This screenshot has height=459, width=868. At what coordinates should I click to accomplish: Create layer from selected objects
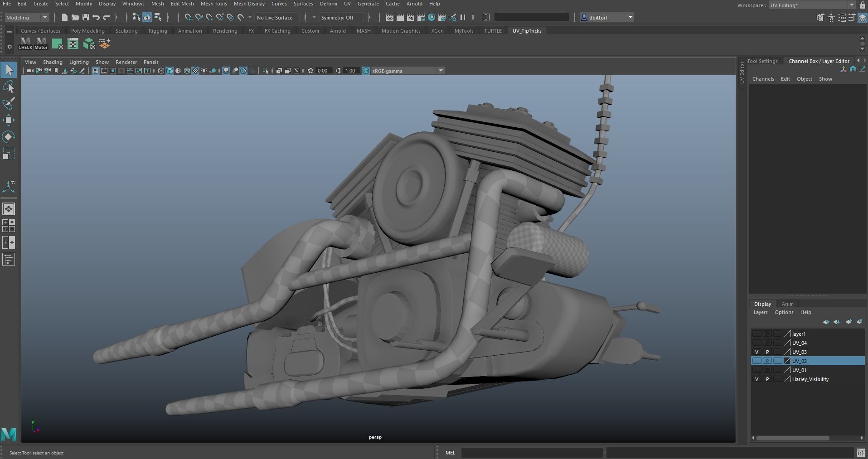pyautogui.click(x=859, y=322)
